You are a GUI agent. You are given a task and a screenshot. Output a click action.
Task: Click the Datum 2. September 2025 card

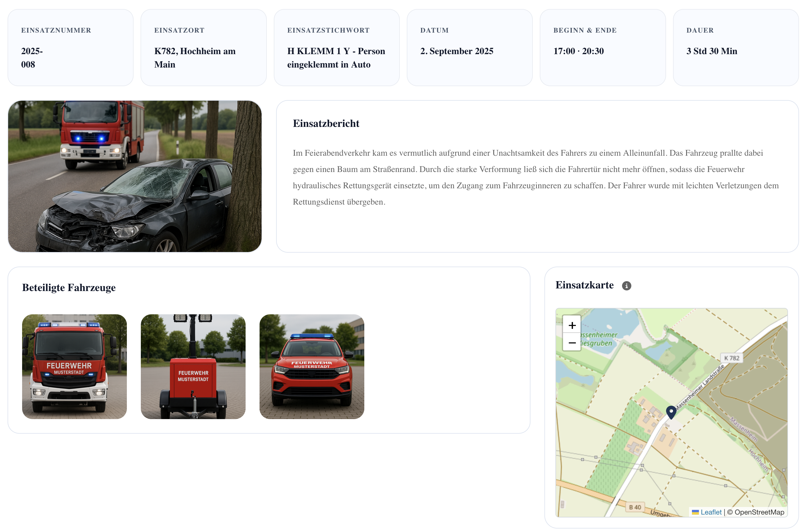(470, 47)
